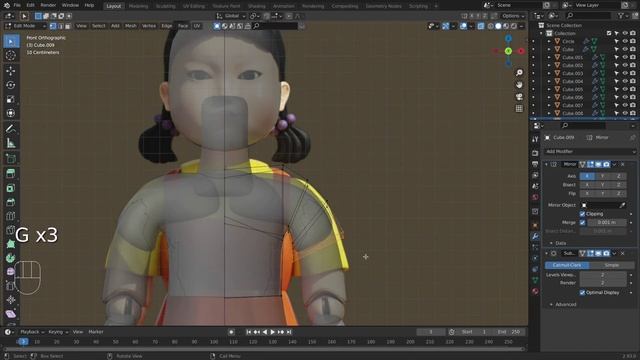The height and width of the screenshot is (360, 640).
Task: Click the green Y axis gizmo ball
Action: coord(508,51)
